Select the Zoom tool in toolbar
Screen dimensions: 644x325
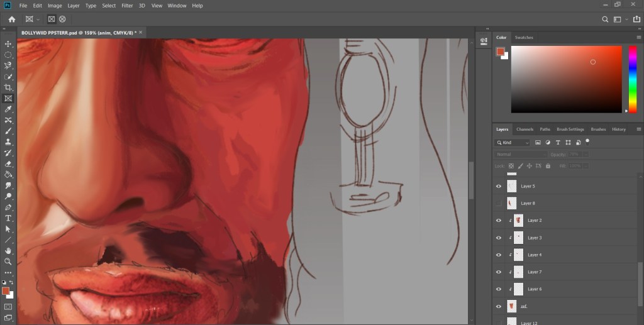tap(8, 262)
